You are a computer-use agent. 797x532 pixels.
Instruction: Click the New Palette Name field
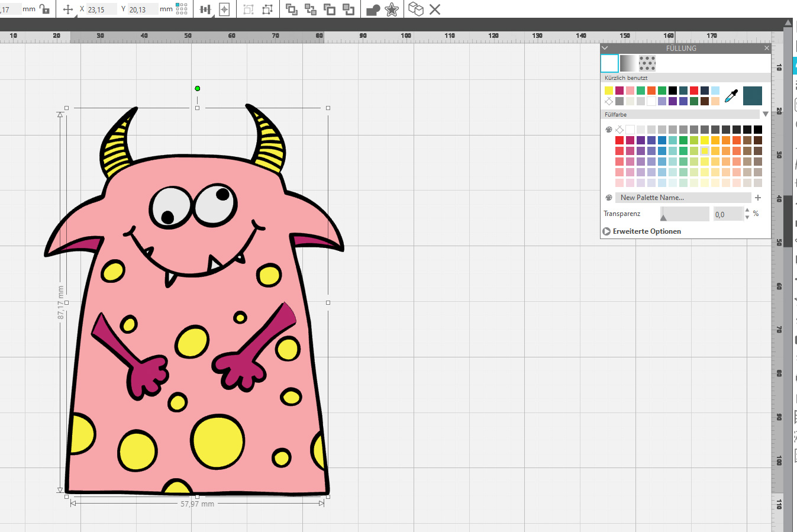(x=683, y=198)
